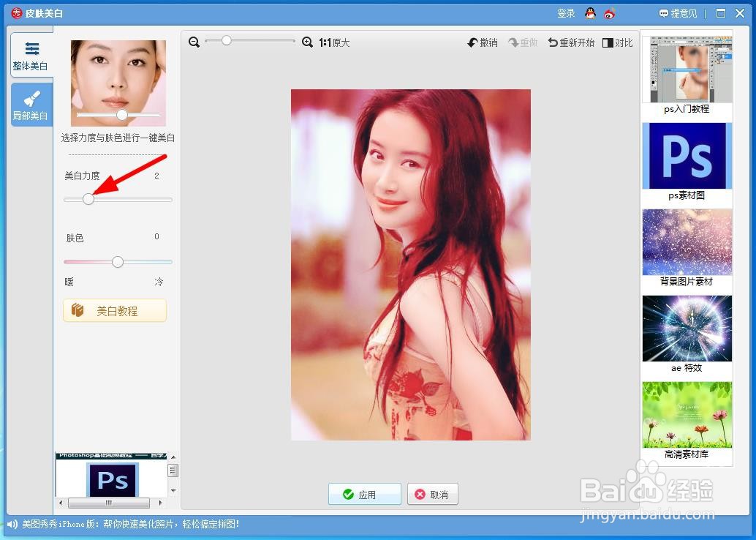Screen dimensions: 756x540
Task: Open the 美白教程 tutorial button
Action: [115, 310]
